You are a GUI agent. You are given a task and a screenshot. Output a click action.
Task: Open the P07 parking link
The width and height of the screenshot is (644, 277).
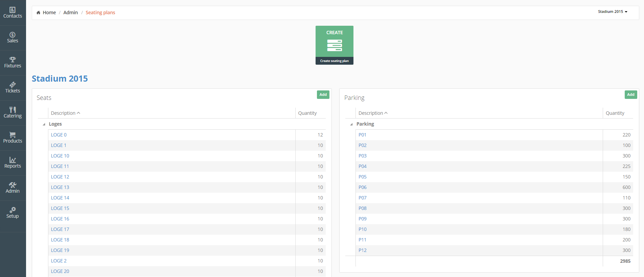[x=362, y=198]
